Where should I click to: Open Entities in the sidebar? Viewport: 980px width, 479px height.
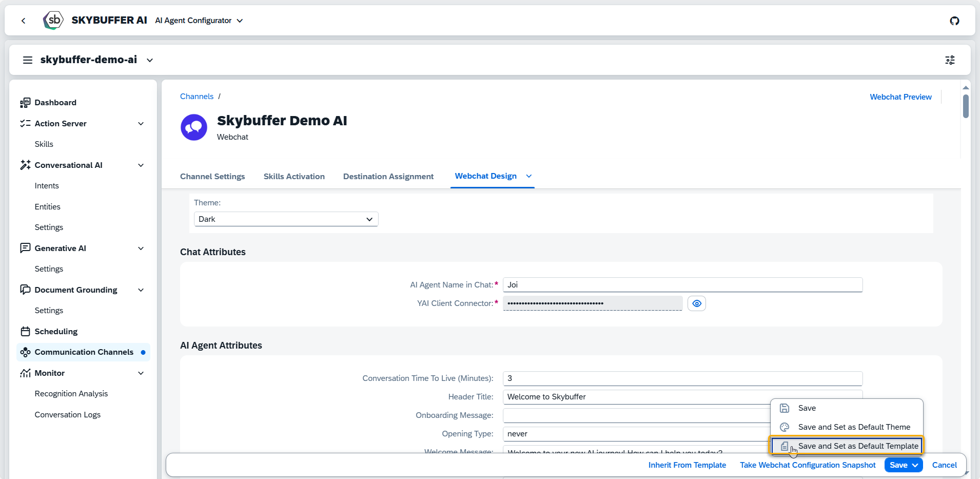(47, 207)
